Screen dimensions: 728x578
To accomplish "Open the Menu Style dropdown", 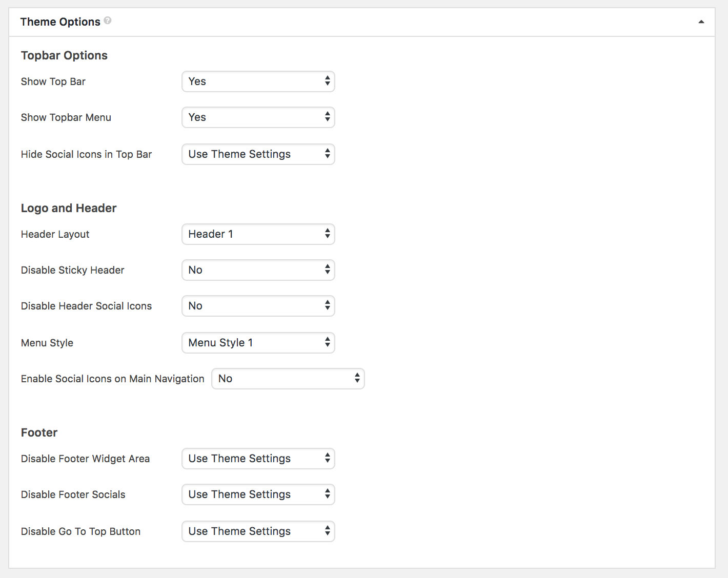I will coord(258,343).
